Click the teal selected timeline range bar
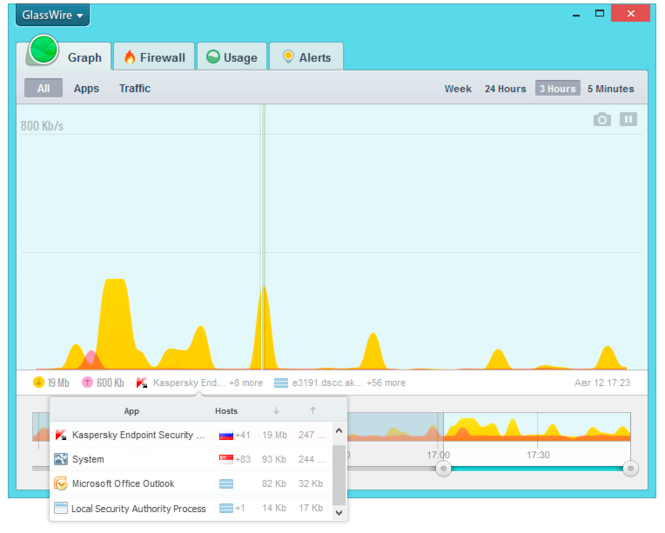The width and height of the screenshot is (665, 533). tap(537, 469)
